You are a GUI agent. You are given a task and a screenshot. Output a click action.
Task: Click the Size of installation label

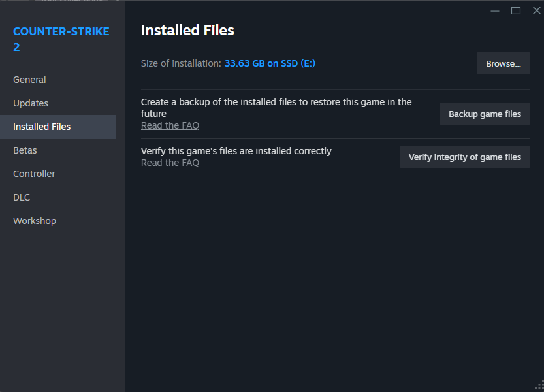(x=181, y=63)
